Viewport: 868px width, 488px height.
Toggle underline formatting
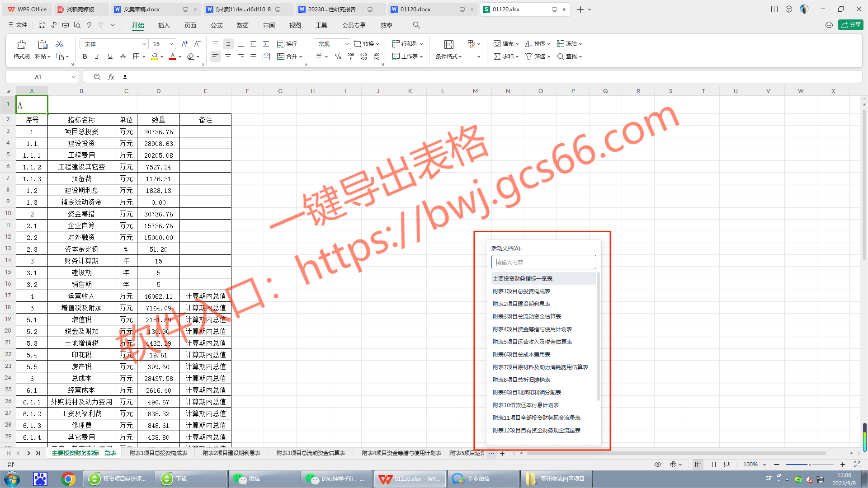click(109, 56)
